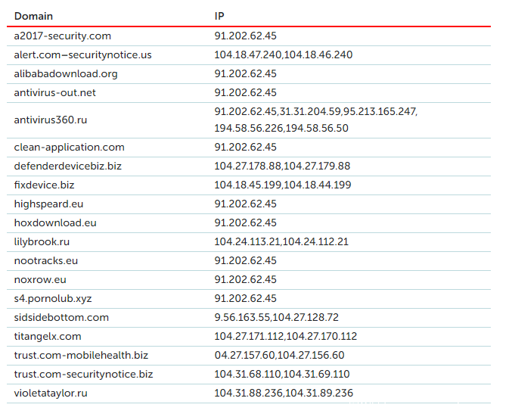Click the 104.31.68.110,104.31.69.110 IP entry
The width and height of the screenshot is (512, 420).
point(281,374)
